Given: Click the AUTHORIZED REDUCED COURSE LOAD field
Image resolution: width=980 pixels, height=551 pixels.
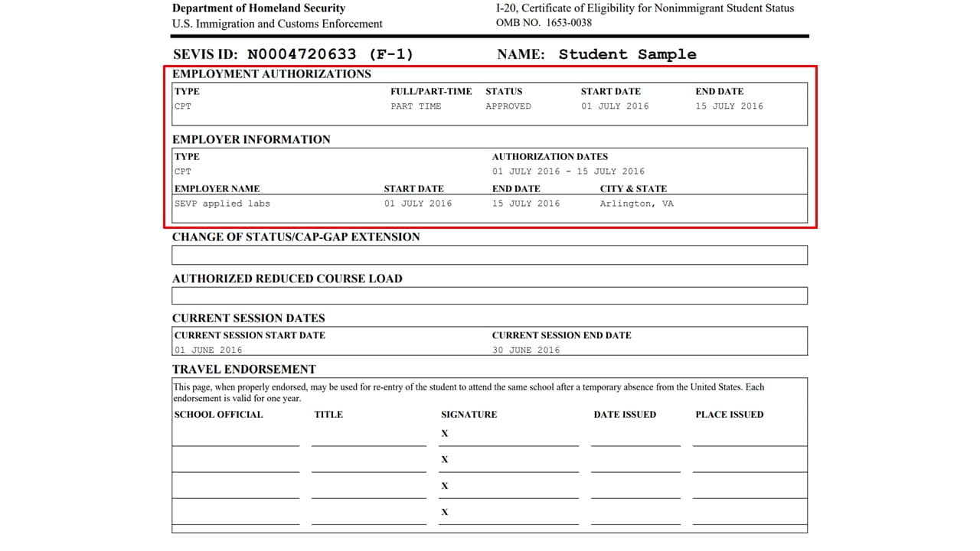Looking at the screenshot, I should coord(489,295).
